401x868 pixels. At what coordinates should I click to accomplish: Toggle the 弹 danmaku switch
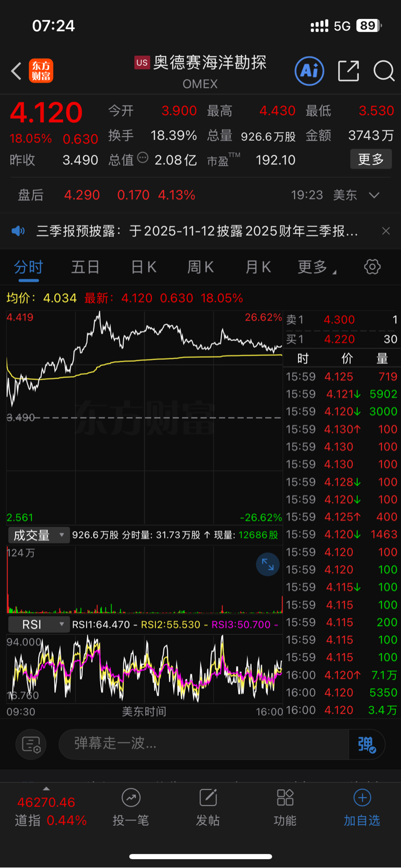tap(367, 744)
